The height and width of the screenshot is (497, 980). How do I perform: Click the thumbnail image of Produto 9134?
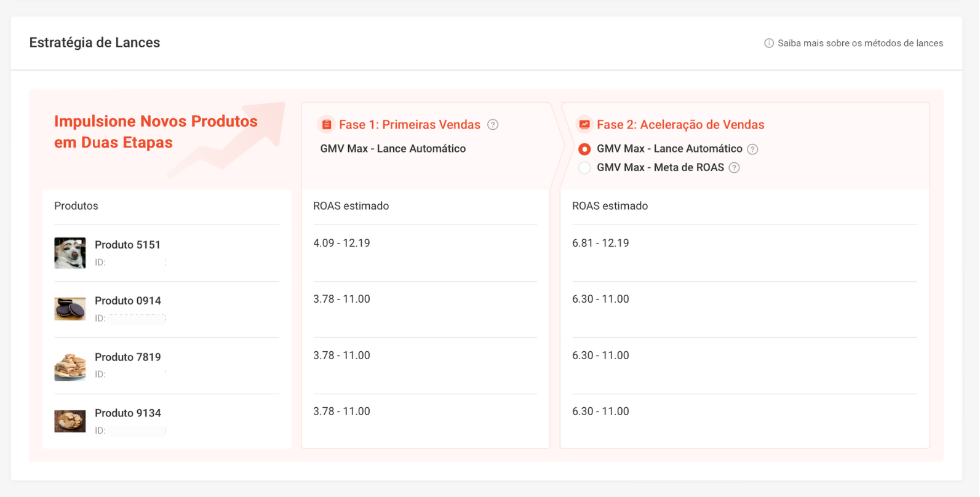point(70,421)
